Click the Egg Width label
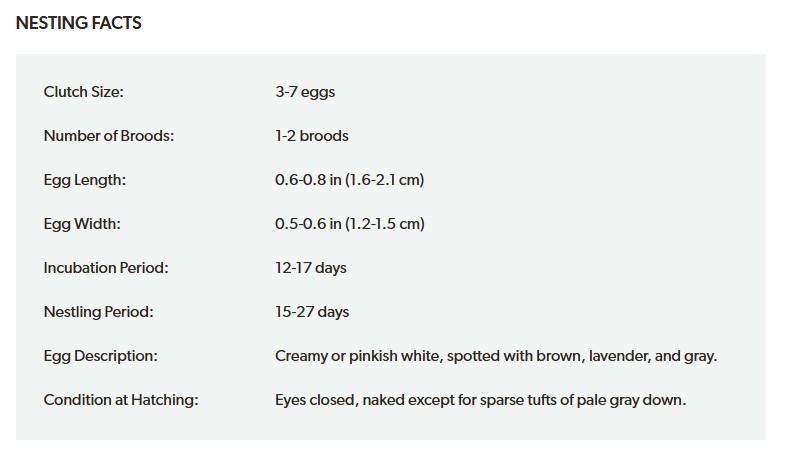This screenshot has width=799, height=462. pos(82,224)
